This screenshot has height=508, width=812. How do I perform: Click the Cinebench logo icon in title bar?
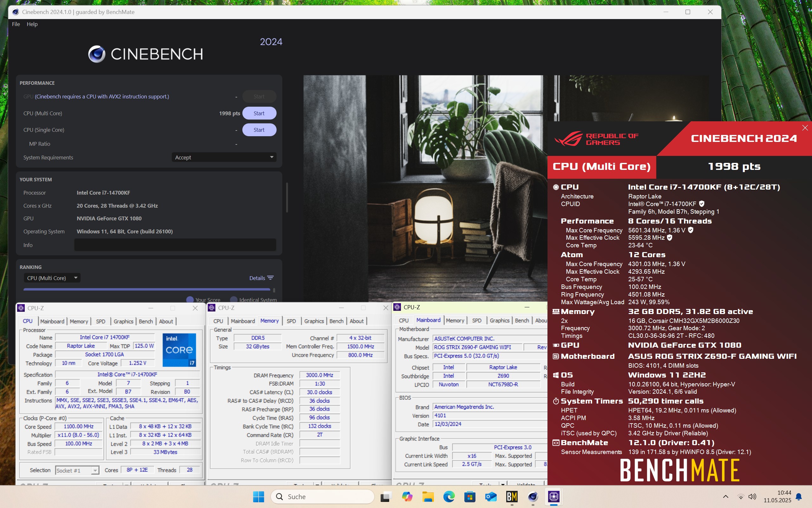(x=16, y=12)
